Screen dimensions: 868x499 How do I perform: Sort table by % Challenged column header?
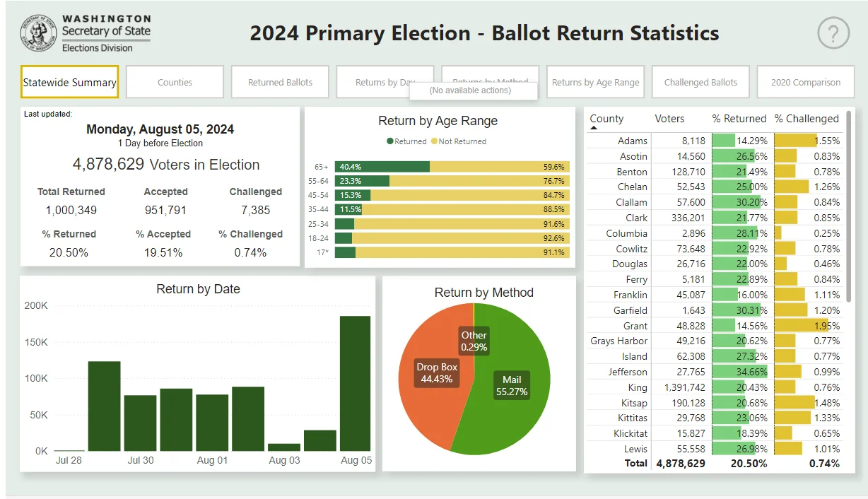(x=807, y=119)
